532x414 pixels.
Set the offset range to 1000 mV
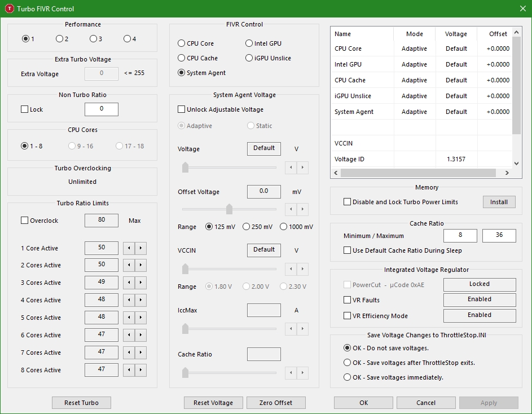[297, 227]
